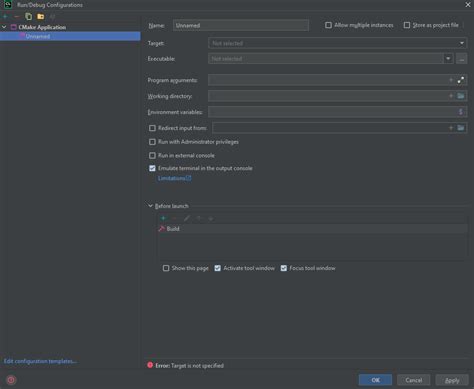Image resolution: width=474 pixels, height=389 pixels.
Task: Close the Run/Debug Configurations dialog
Action: point(468,5)
